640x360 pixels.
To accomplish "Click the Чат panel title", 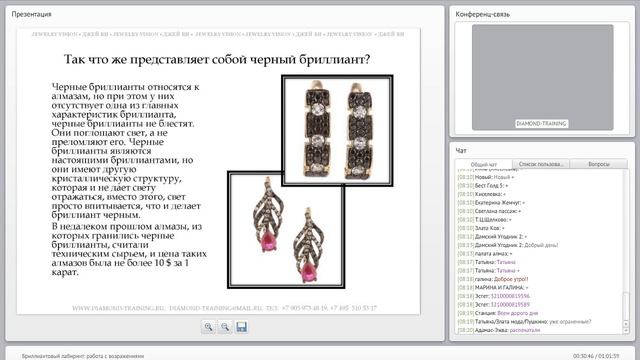I will click(461, 151).
